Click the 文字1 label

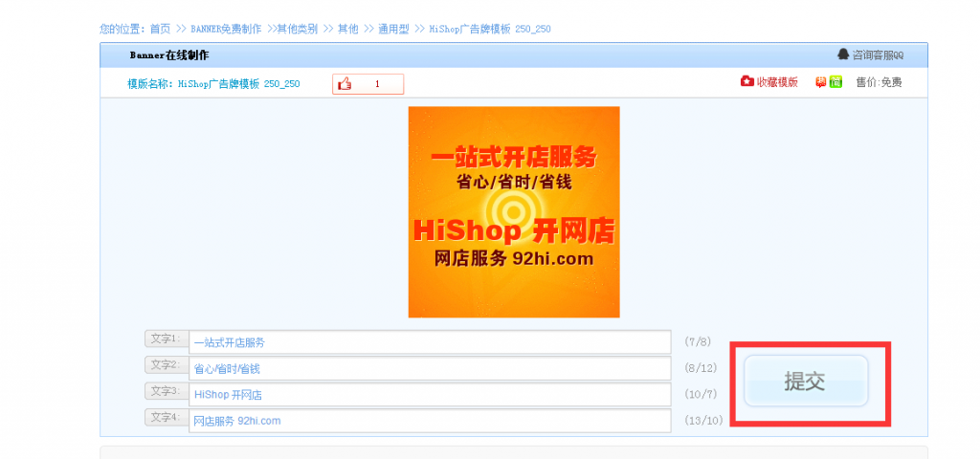pos(167,339)
